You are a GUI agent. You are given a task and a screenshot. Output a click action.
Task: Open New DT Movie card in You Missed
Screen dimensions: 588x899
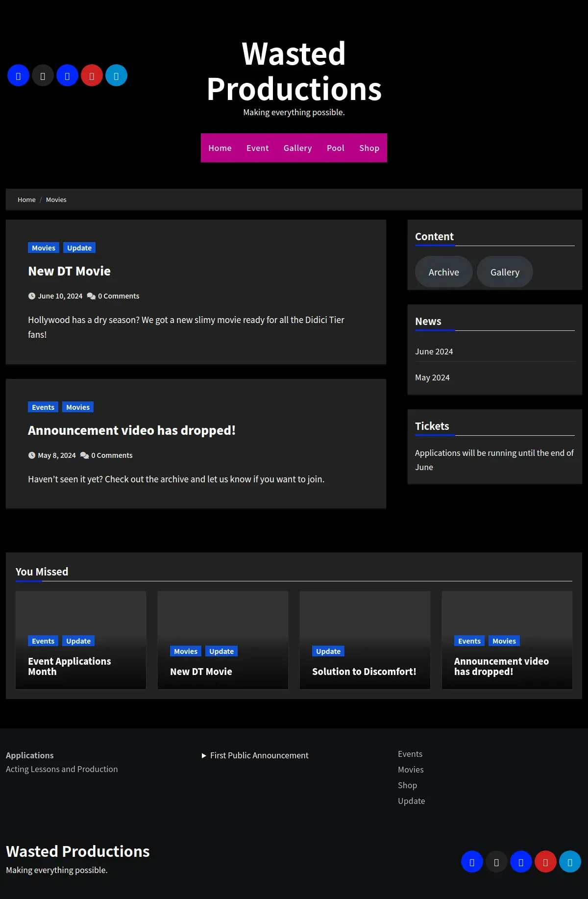click(x=201, y=672)
